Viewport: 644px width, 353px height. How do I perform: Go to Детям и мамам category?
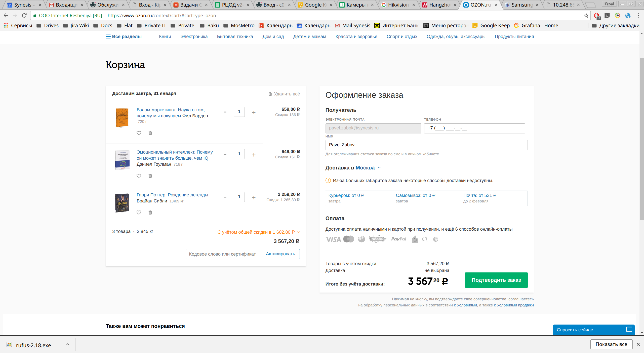tap(310, 37)
